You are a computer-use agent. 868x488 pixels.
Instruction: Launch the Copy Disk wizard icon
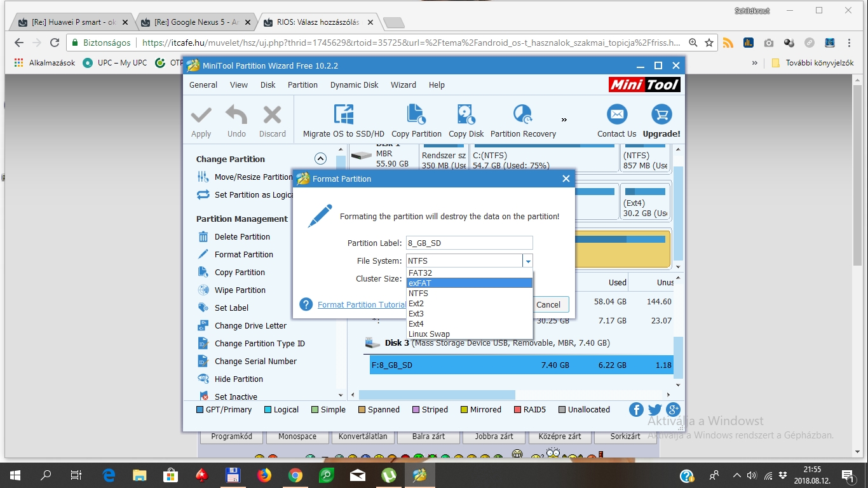[x=466, y=114]
